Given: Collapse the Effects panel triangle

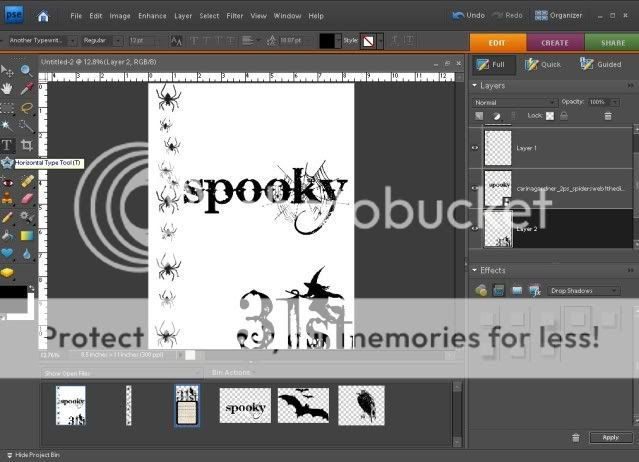Looking at the screenshot, I should (x=474, y=270).
